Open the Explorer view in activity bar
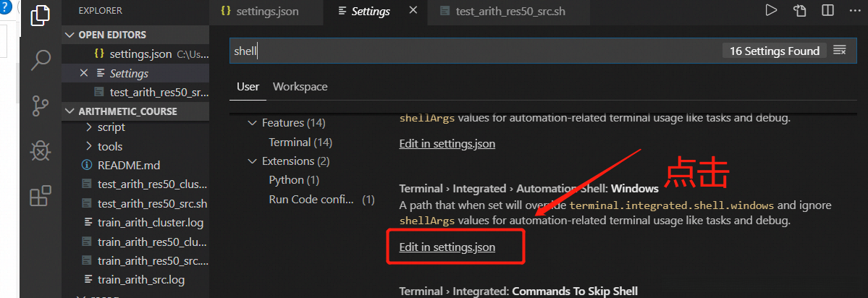 point(41,16)
